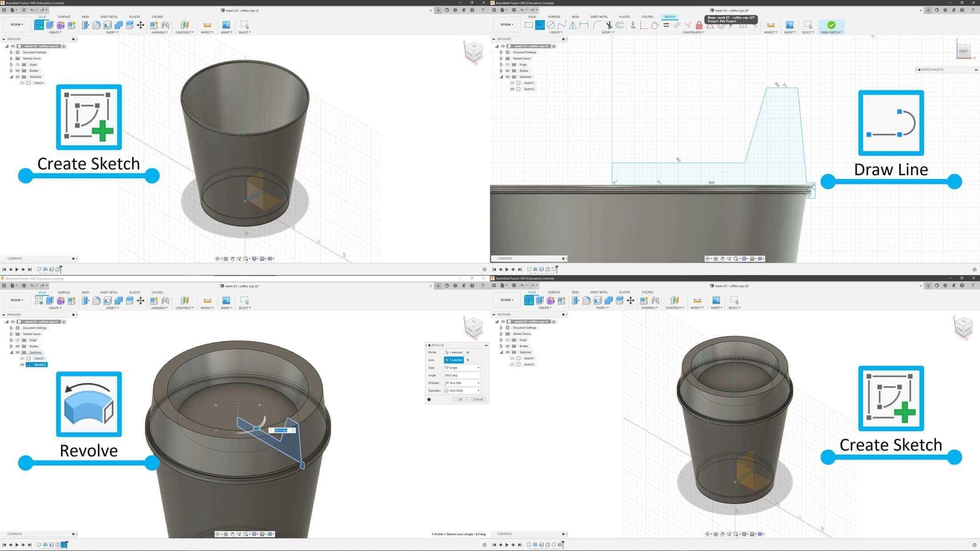Click OK button in Revolve dialog
Image resolution: width=980 pixels, height=551 pixels.
coord(460,399)
